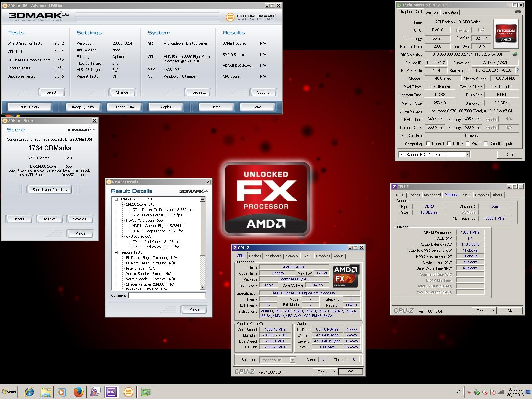
Task: Collapse the SM2.0 Score: 543 node
Action: [x=123, y=204]
